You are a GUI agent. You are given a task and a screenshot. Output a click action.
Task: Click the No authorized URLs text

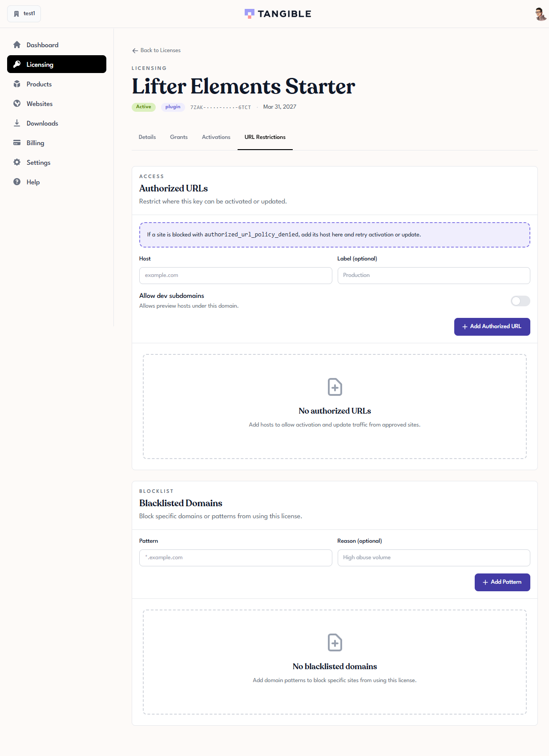335,411
